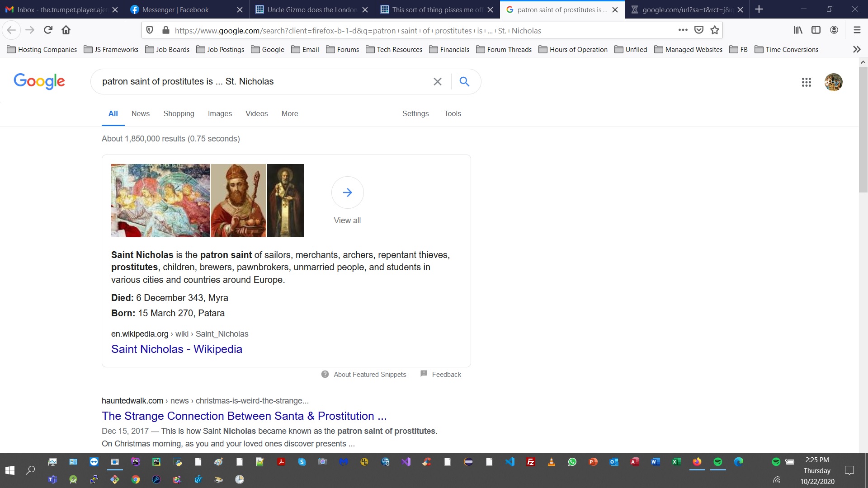Click the page vertical scrollbar thumb
The height and width of the screenshot is (488, 868).
point(863,130)
